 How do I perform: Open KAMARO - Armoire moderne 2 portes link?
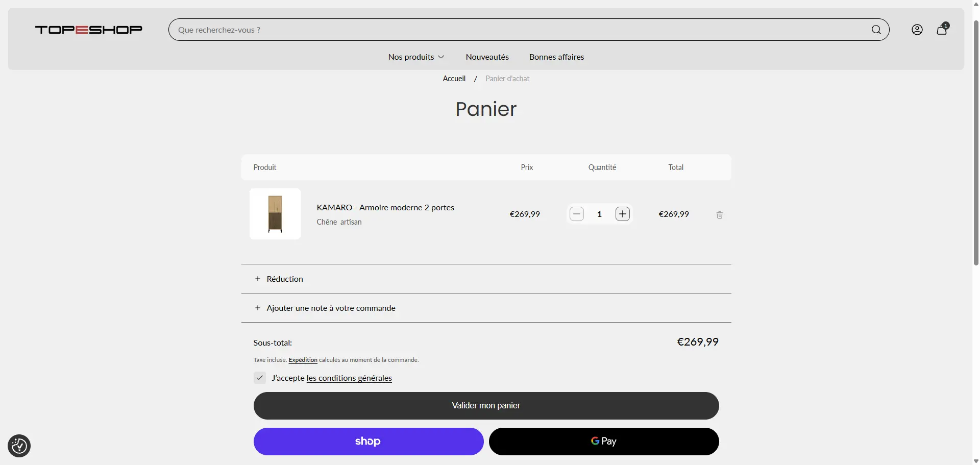(385, 208)
